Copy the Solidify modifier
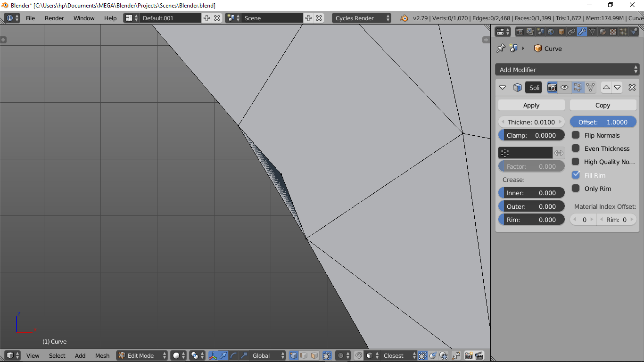The image size is (644, 362). [603, 105]
